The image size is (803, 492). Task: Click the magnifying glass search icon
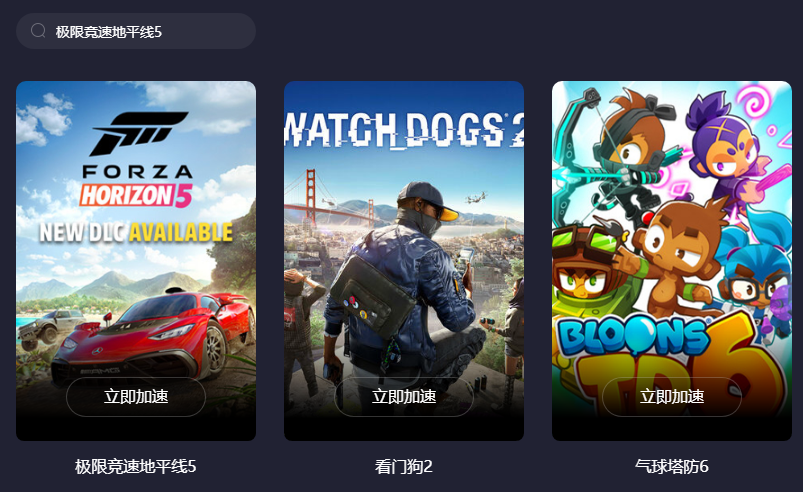point(38,31)
